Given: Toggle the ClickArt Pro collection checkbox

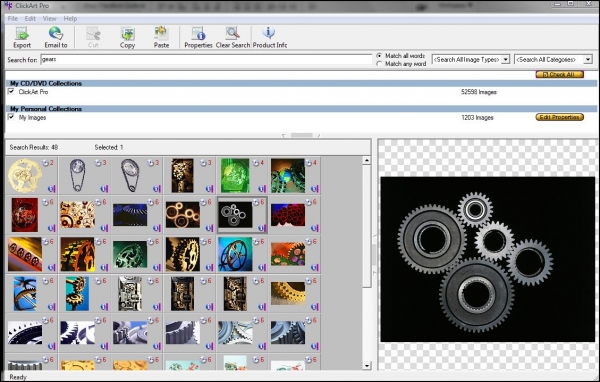Looking at the screenshot, I should [x=11, y=91].
